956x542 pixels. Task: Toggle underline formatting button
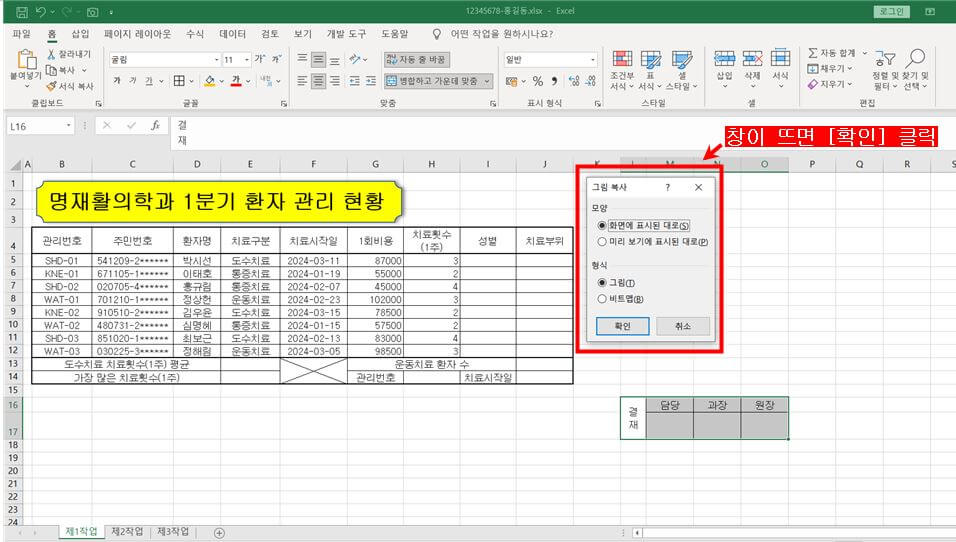click(x=149, y=80)
